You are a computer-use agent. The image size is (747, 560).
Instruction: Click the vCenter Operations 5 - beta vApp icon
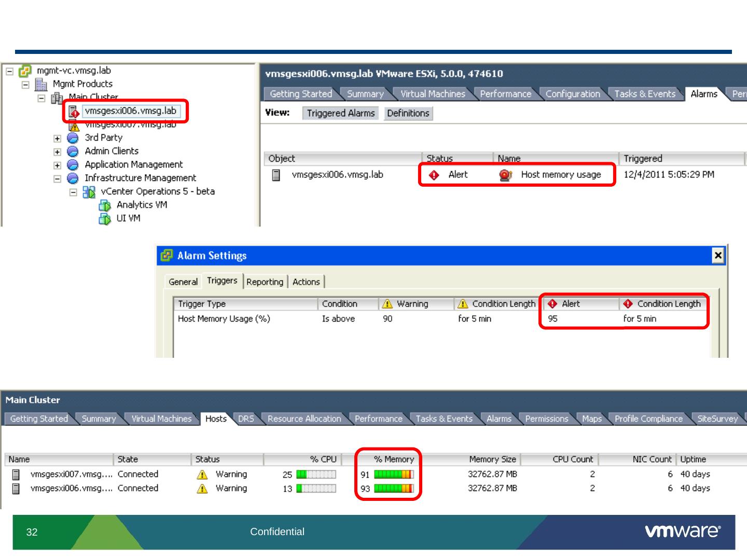[89, 192]
